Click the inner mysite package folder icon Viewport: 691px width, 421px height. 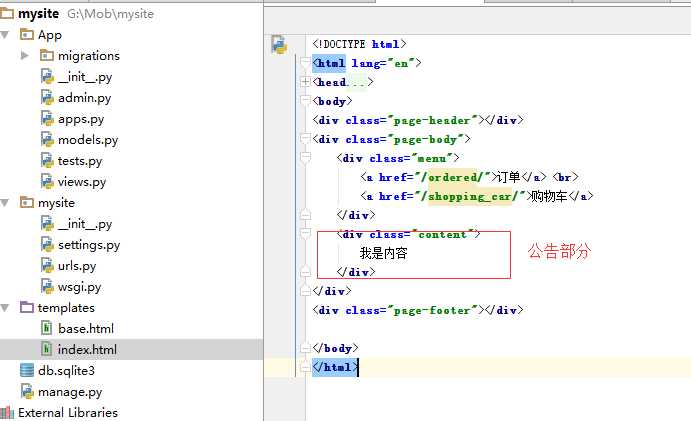tap(27, 202)
